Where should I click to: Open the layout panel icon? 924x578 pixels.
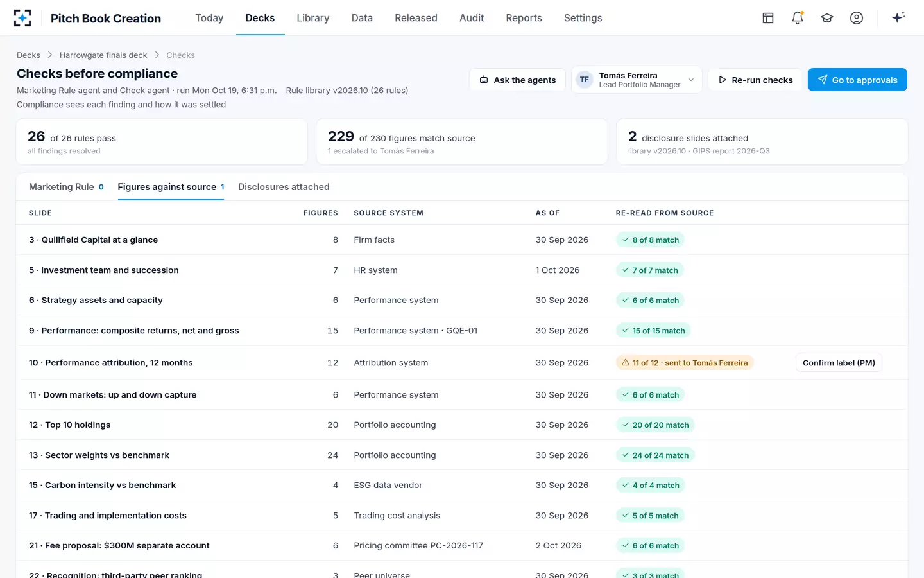(768, 18)
